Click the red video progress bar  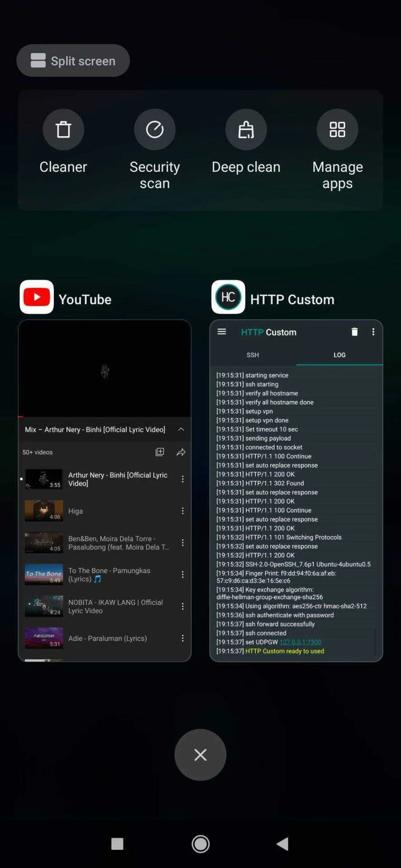[21, 417]
